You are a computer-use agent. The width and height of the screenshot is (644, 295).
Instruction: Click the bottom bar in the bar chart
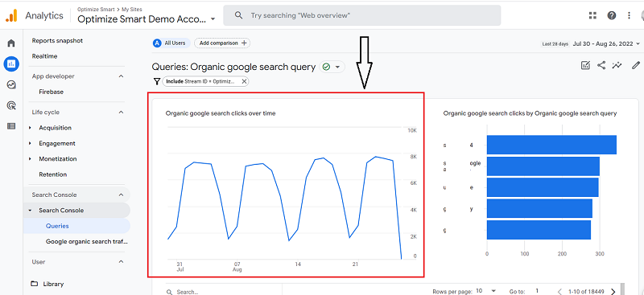tap(539, 230)
